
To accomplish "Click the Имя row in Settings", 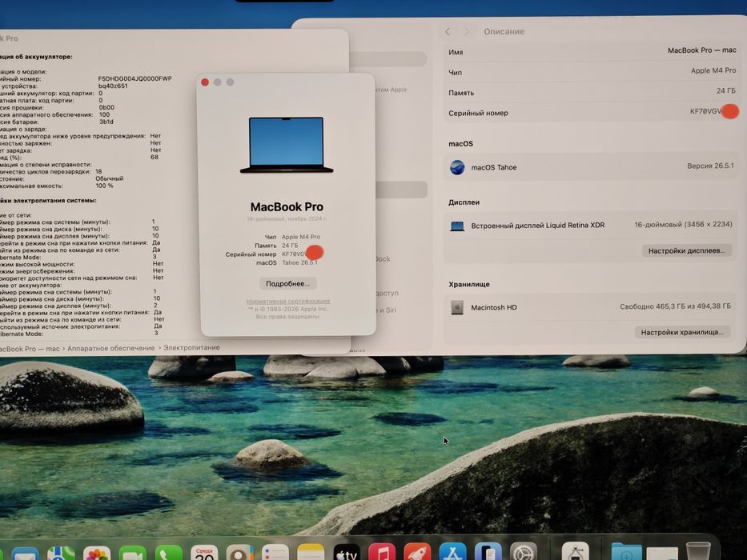I will pos(592,51).
